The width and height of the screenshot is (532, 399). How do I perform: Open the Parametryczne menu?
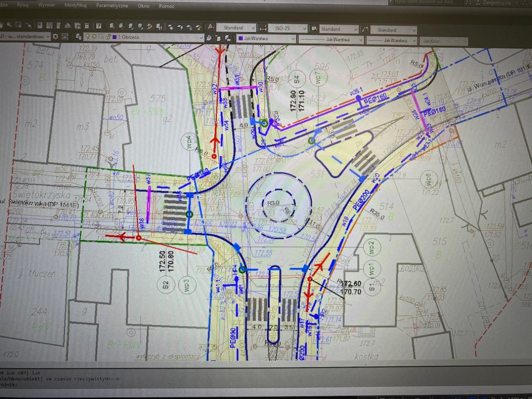(112, 6)
